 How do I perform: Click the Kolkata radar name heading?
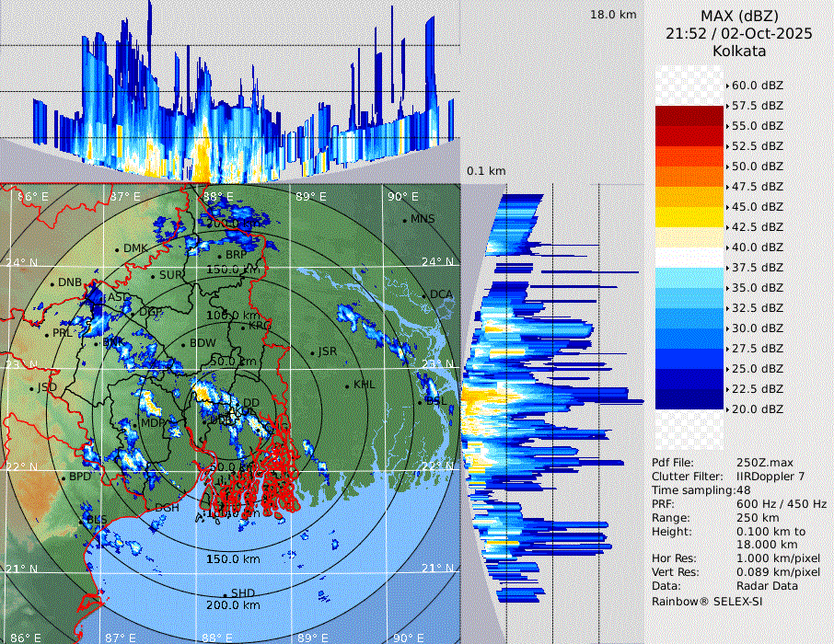click(739, 51)
